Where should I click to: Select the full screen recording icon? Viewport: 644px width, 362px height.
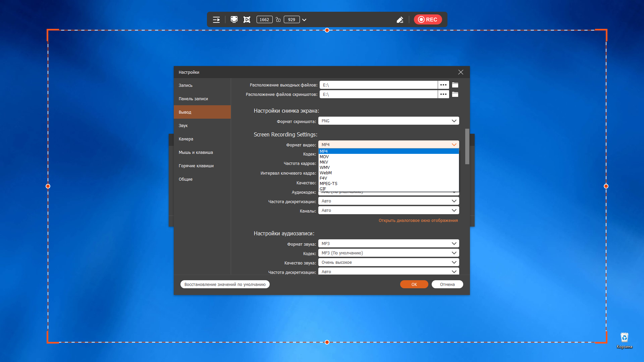(x=234, y=19)
